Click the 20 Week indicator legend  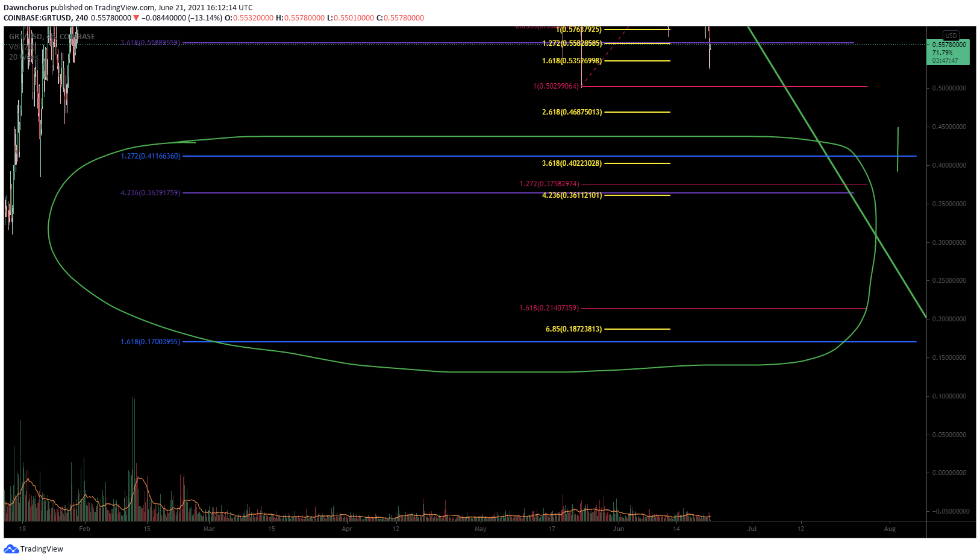pos(23,57)
